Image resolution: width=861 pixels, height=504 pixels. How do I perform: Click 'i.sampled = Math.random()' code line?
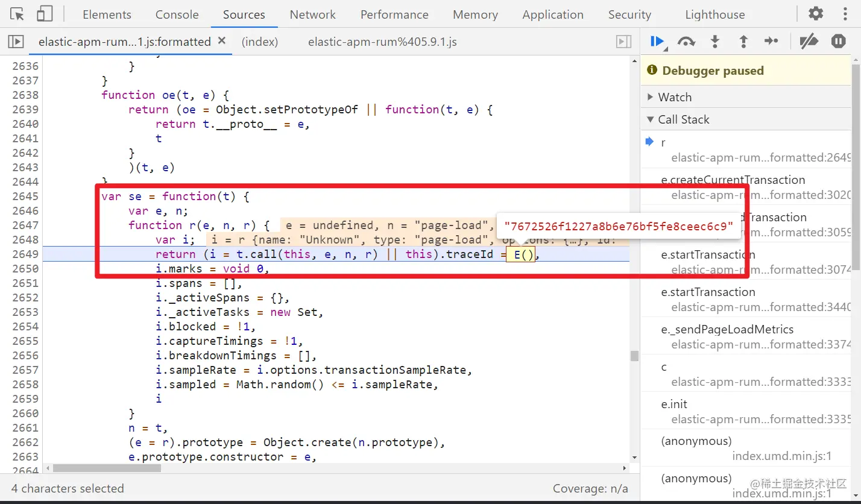pyautogui.click(x=297, y=384)
